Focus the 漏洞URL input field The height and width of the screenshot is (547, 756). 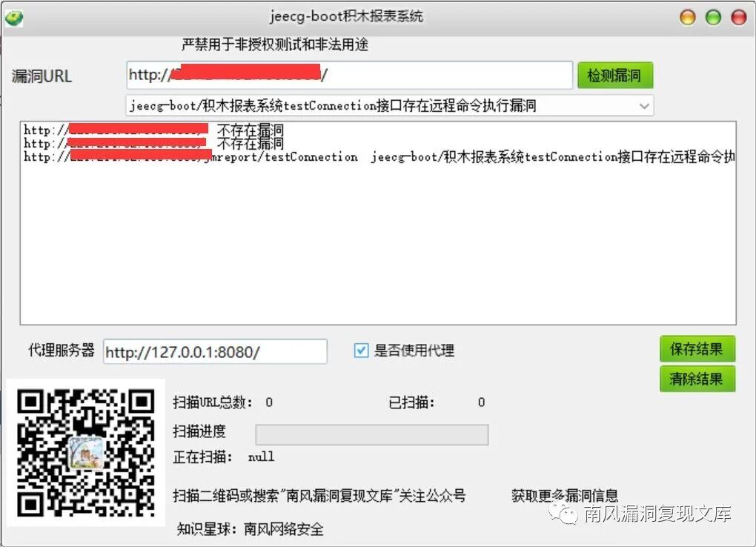click(349, 75)
